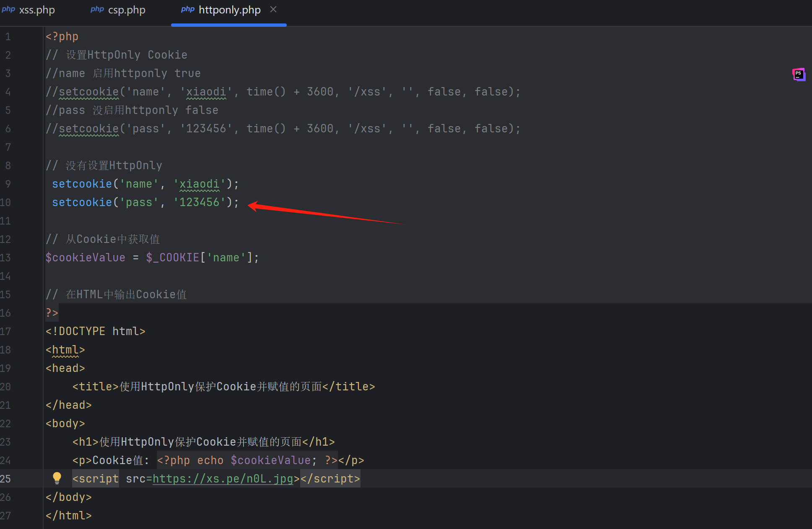Click the PHP file icon on csp.php tab
This screenshot has height=529, width=812.
pyautogui.click(x=97, y=9)
